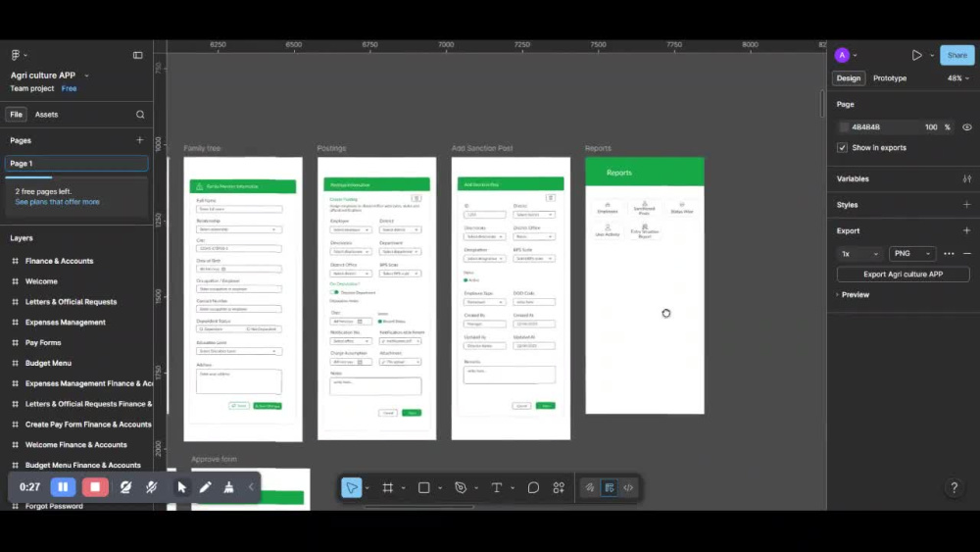Toggle page background visibility eye icon
The width and height of the screenshot is (980, 552).
pos(967,126)
